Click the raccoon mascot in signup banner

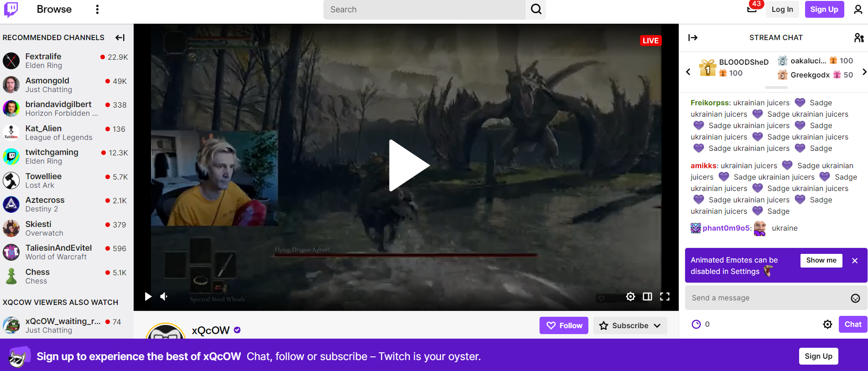[18, 357]
